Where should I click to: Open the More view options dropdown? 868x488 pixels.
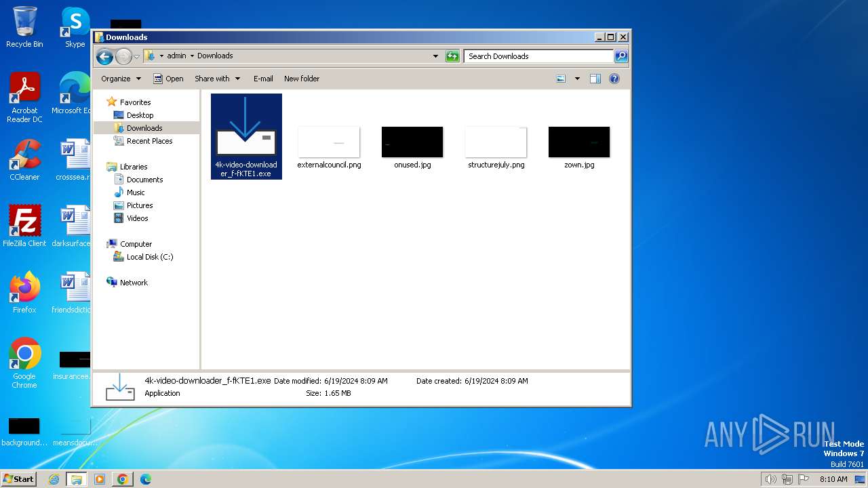pyautogui.click(x=577, y=79)
